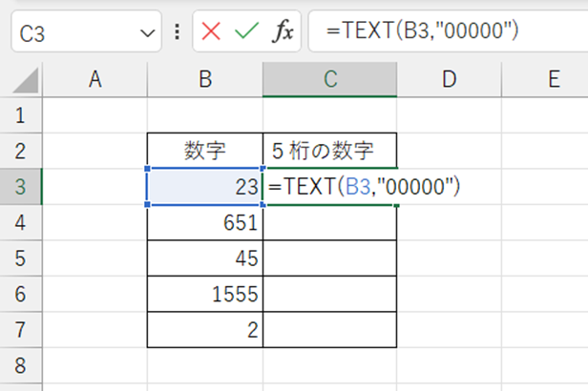The height and width of the screenshot is (391, 588).
Task: Click the three-dot Name Box resize handle
Action: click(178, 31)
